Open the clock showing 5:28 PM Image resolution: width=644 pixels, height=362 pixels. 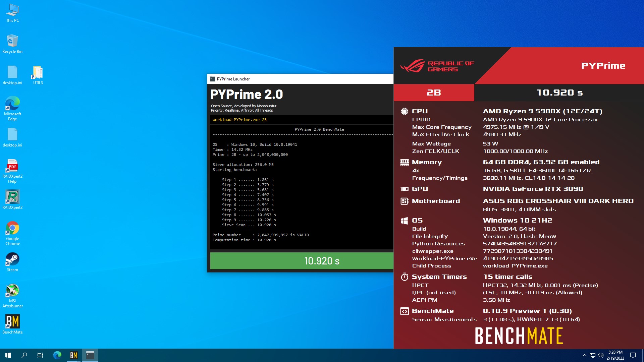615,355
